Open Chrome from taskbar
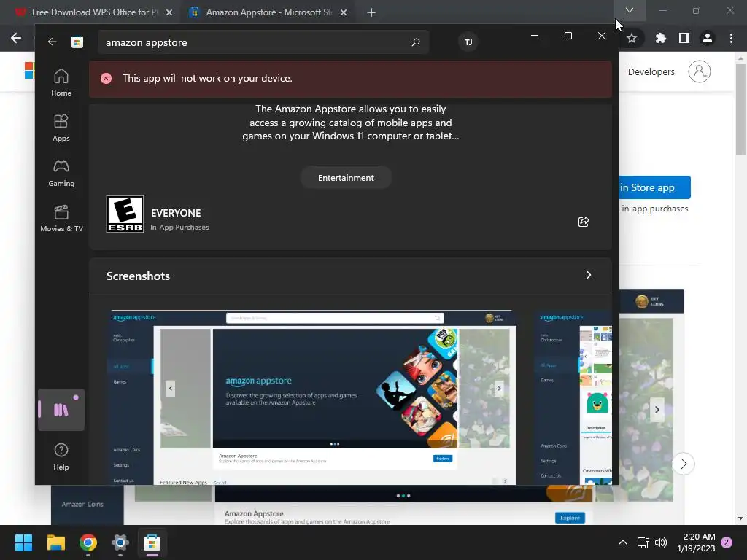This screenshot has height=560, width=747. (88, 542)
